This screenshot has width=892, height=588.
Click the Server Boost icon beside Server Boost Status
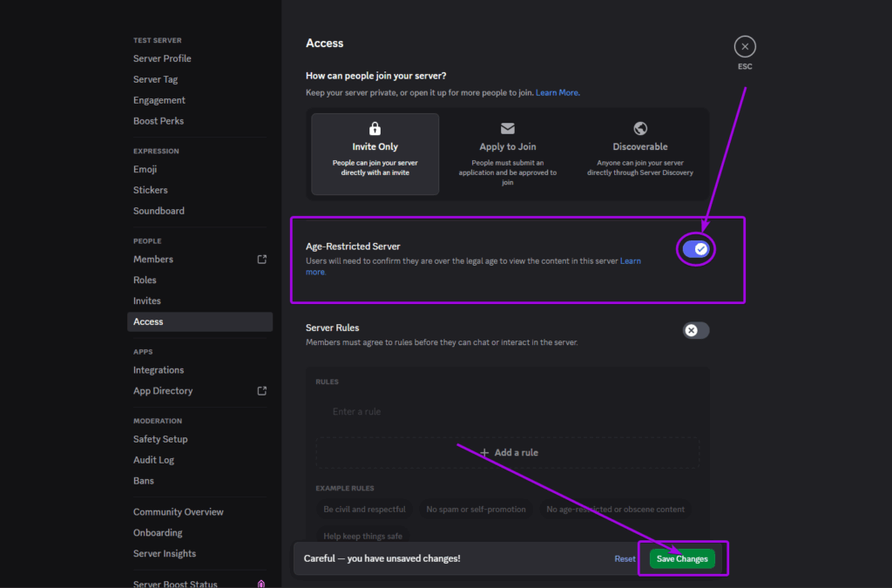[x=260, y=584]
